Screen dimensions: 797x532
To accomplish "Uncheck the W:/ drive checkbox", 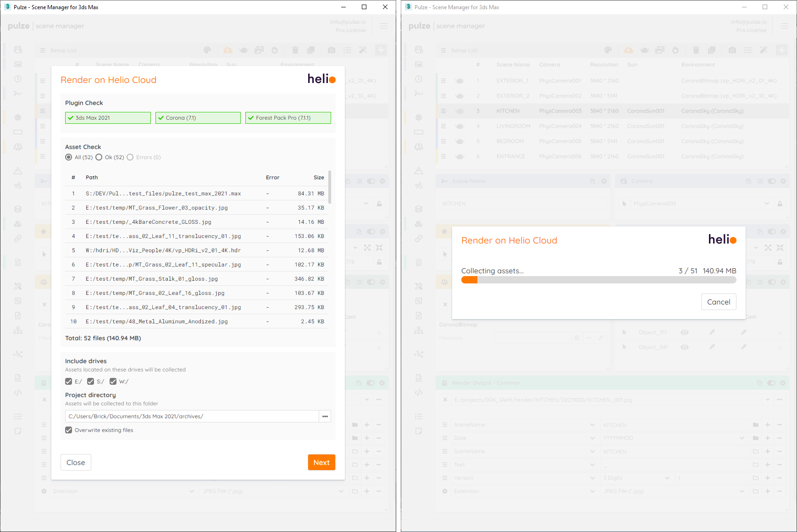I will (113, 382).
